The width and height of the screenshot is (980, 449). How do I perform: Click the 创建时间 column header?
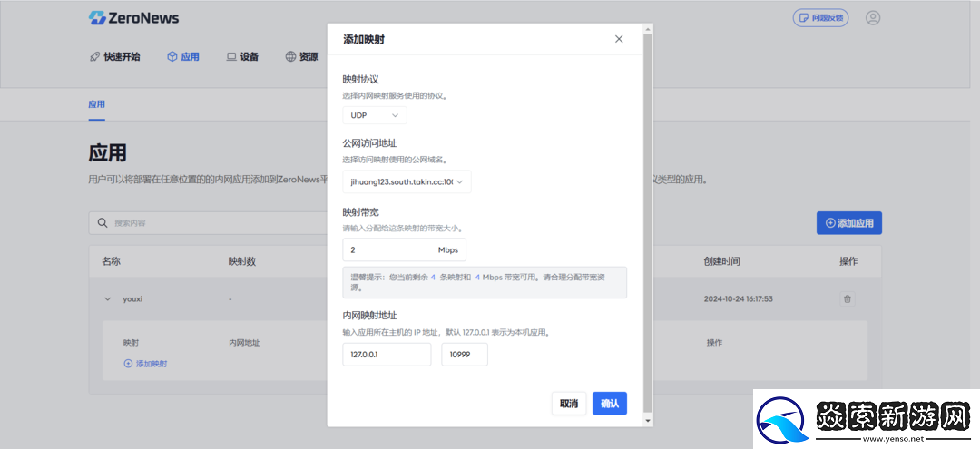(722, 261)
